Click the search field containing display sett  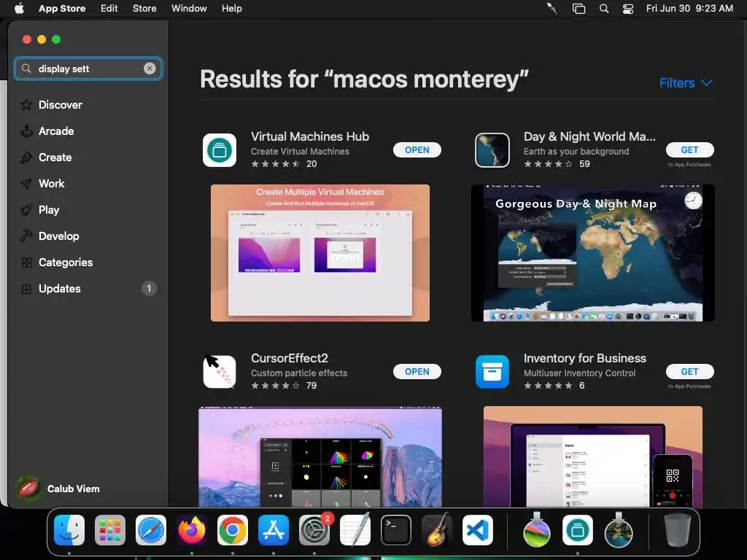pos(88,69)
